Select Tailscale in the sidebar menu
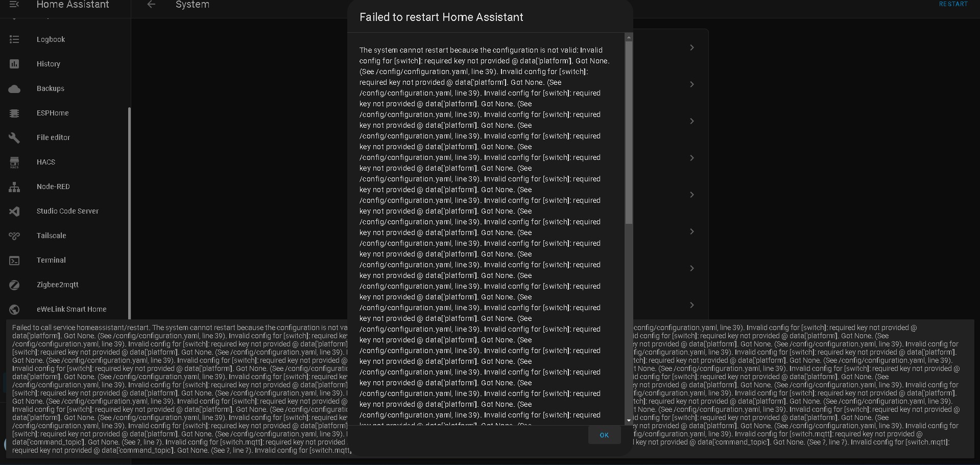The image size is (980, 465). (x=51, y=236)
